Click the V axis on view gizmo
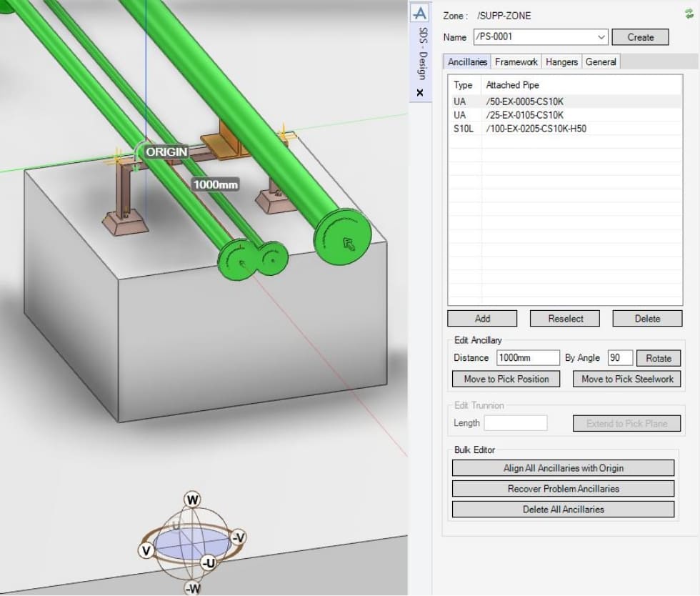This screenshot has width=700, height=596. coord(146,550)
